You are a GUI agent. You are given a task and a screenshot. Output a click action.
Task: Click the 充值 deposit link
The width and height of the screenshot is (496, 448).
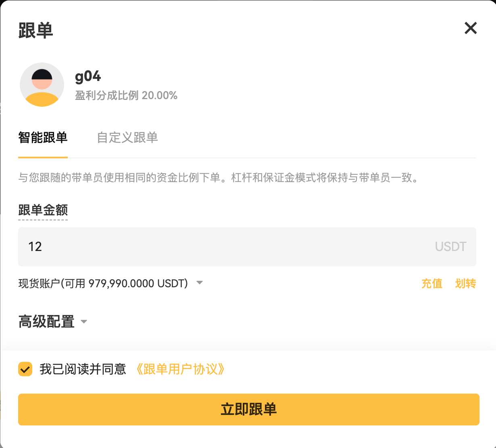431,284
